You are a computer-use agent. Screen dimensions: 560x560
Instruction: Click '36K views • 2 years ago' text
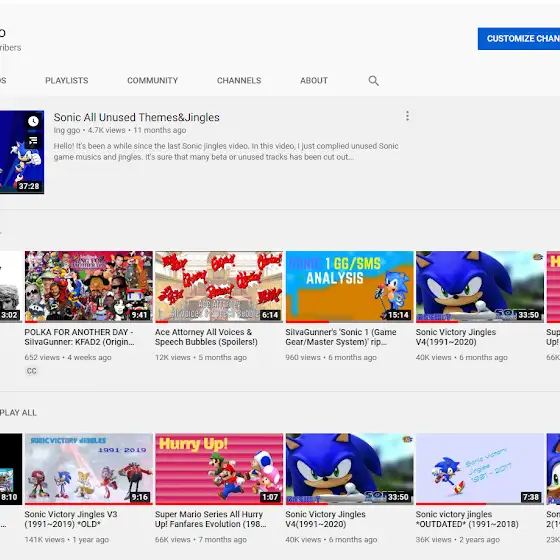click(x=458, y=539)
